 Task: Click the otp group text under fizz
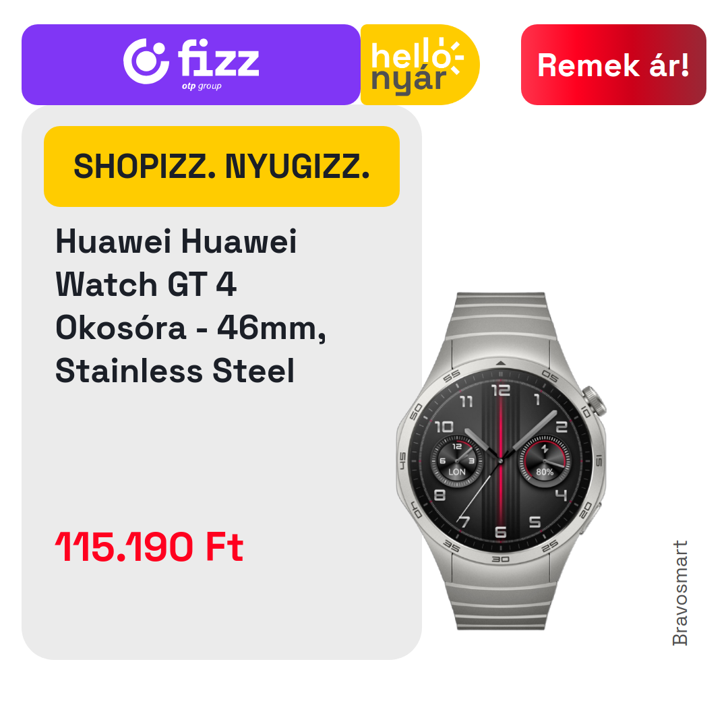(x=202, y=86)
